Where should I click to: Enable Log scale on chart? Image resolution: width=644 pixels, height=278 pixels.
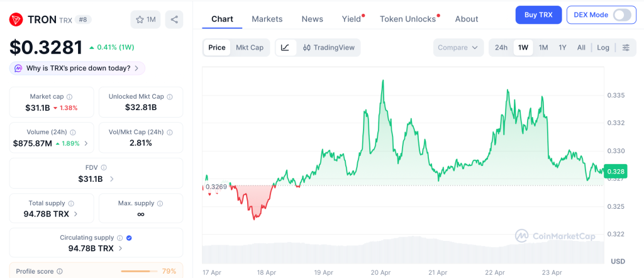(x=602, y=47)
